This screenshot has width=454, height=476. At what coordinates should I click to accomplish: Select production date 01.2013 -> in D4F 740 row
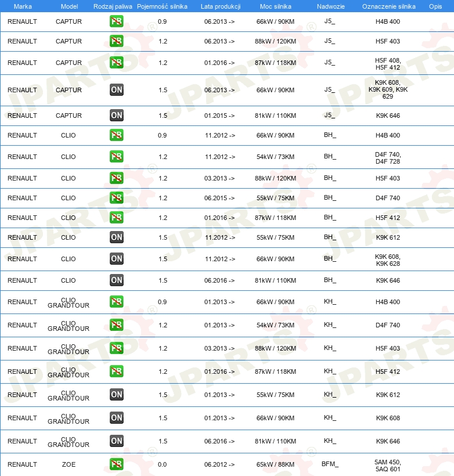tap(219, 325)
